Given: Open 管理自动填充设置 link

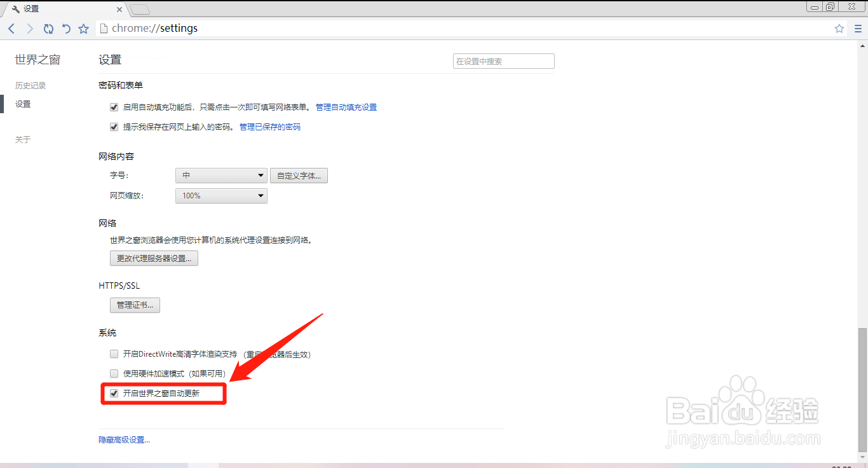Looking at the screenshot, I should [x=346, y=107].
